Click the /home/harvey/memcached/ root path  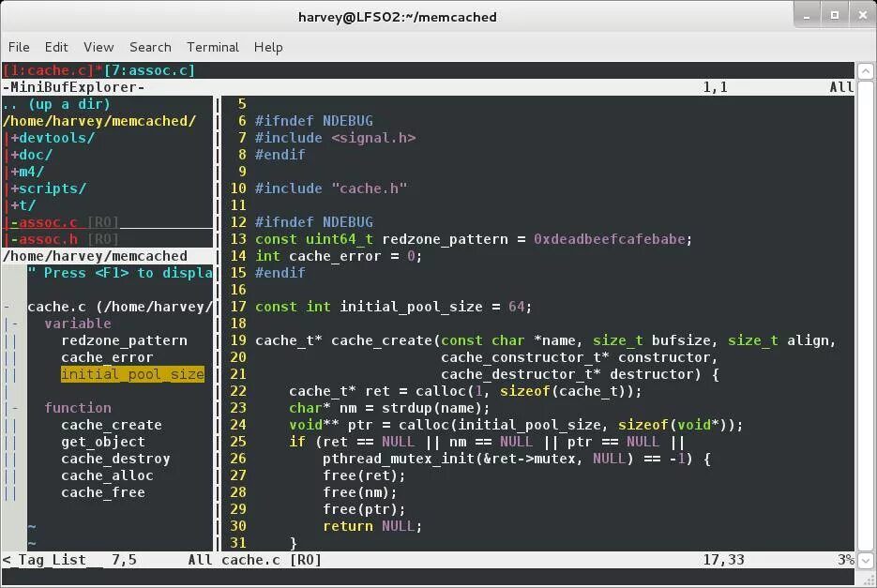(99, 121)
